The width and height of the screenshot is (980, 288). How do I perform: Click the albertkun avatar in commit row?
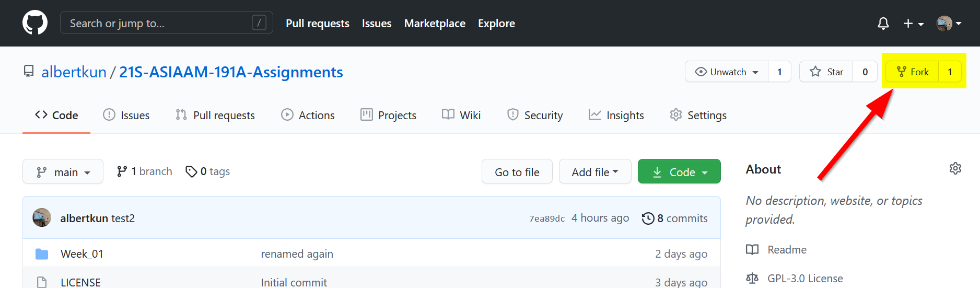42,218
